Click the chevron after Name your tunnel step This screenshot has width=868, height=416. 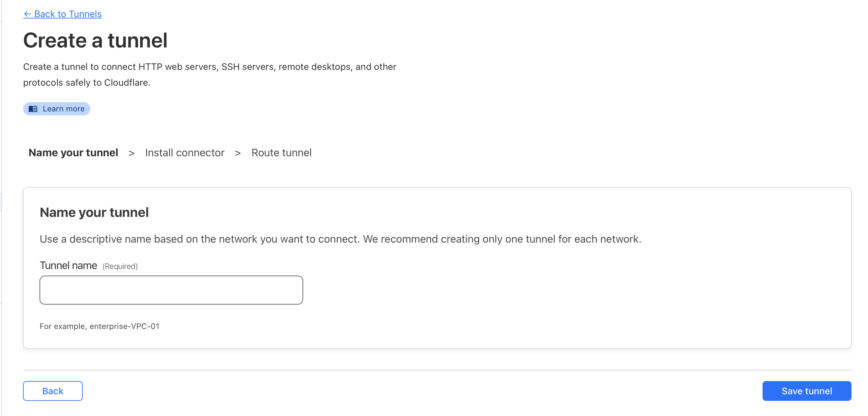131,153
